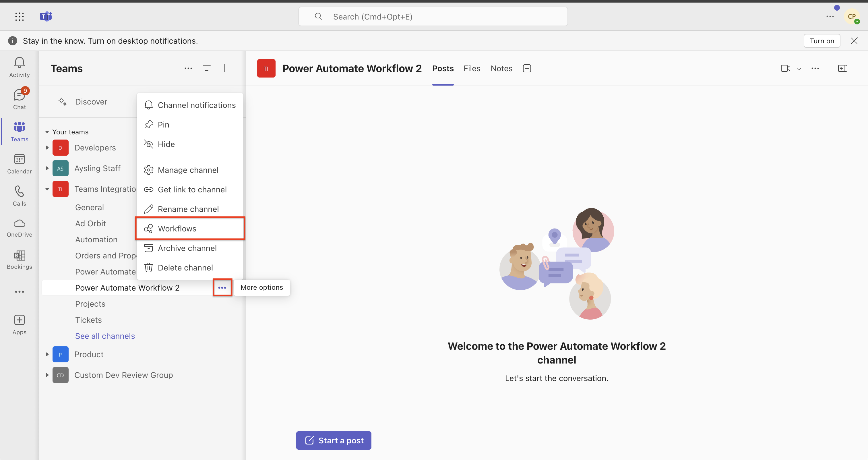This screenshot has width=868, height=460.
Task: Add a tab with the plus icon
Action: (x=527, y=68)
